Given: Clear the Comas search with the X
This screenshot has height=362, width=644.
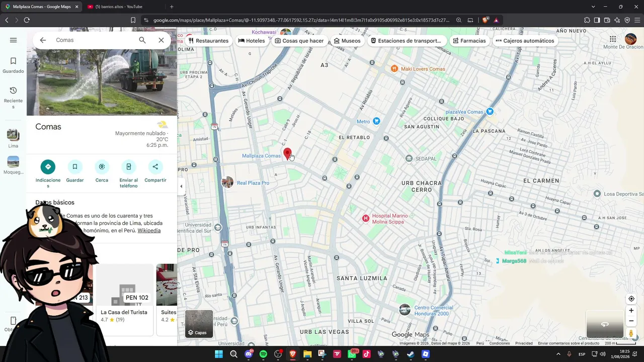Looking at the screenshot, I should click(161, 40).
